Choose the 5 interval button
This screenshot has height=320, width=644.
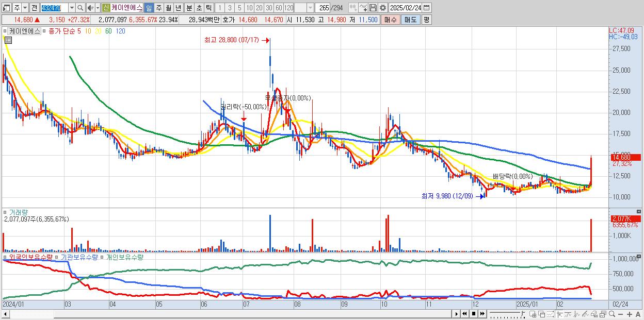[239, 8]
